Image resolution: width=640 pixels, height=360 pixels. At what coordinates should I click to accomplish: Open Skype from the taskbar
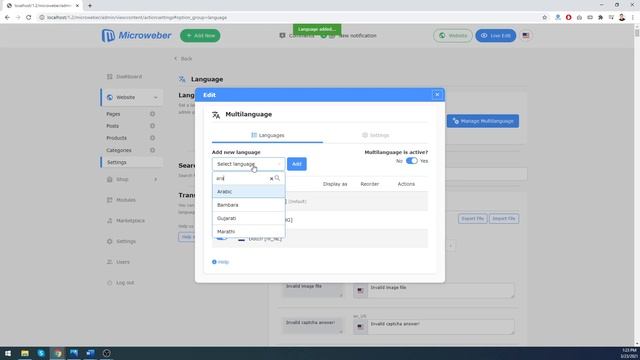(x=41, y=353)
